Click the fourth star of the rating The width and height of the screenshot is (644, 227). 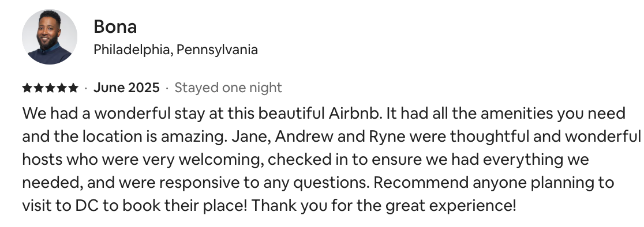coord(62,88)
